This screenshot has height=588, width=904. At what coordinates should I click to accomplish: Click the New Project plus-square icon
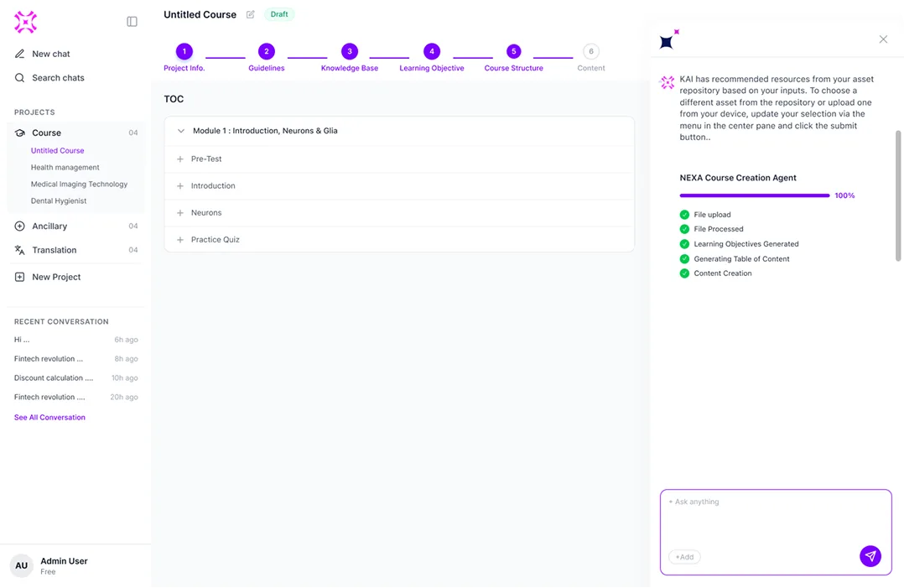pos(19,278)
